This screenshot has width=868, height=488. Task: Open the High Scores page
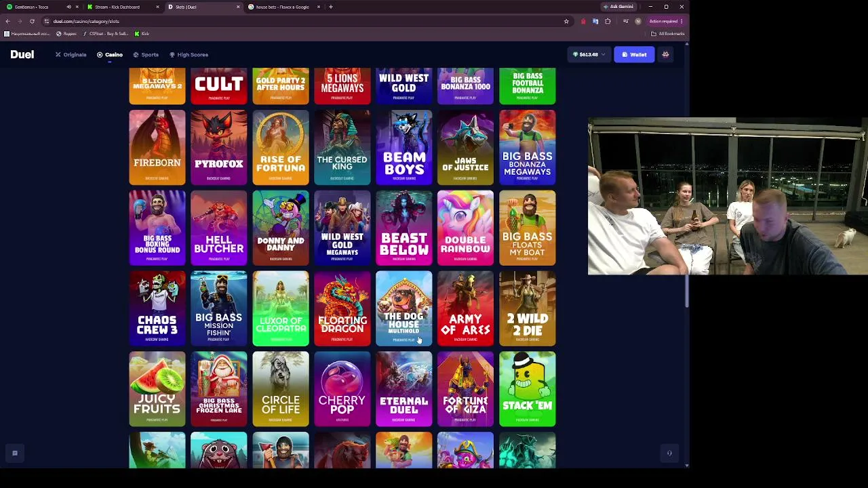click(189, 54)
